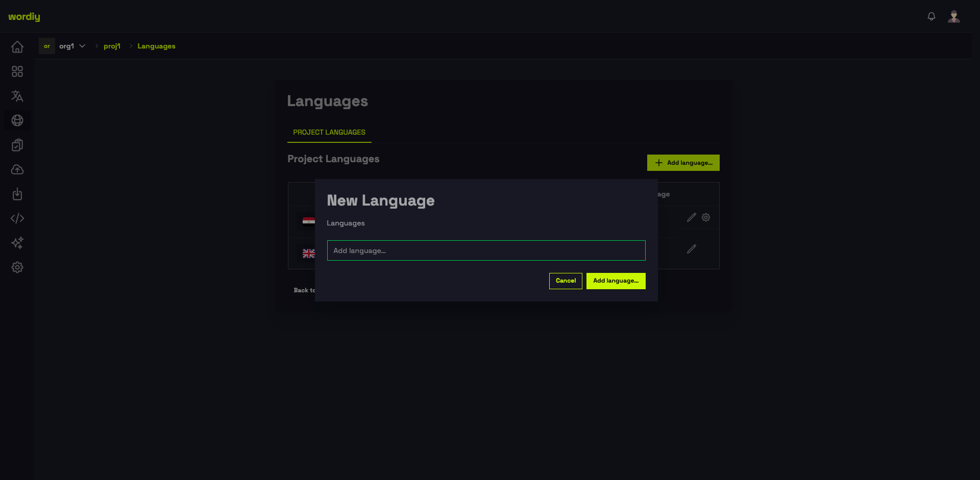Click the wordiy logo
Image resolution: width=980 pixels, height=480 pixels.
(24, 16)
